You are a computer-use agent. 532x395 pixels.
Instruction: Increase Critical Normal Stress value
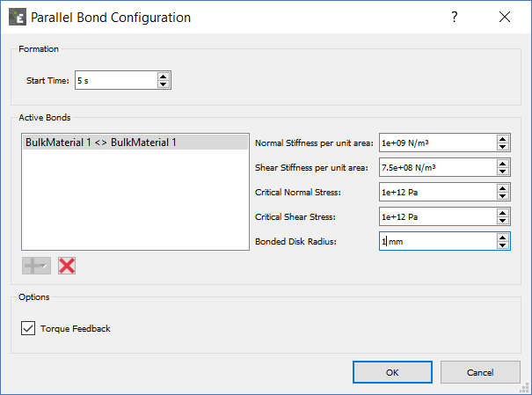click(502, 188)
